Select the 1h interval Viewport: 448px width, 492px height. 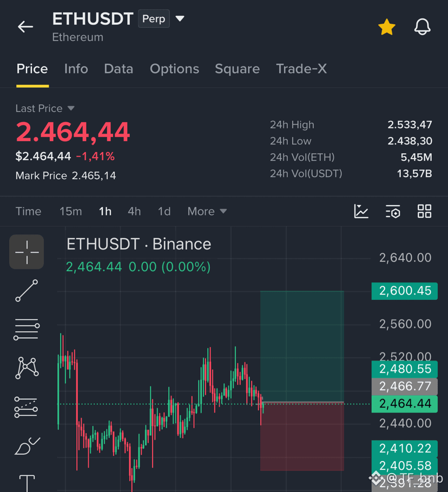106,212
